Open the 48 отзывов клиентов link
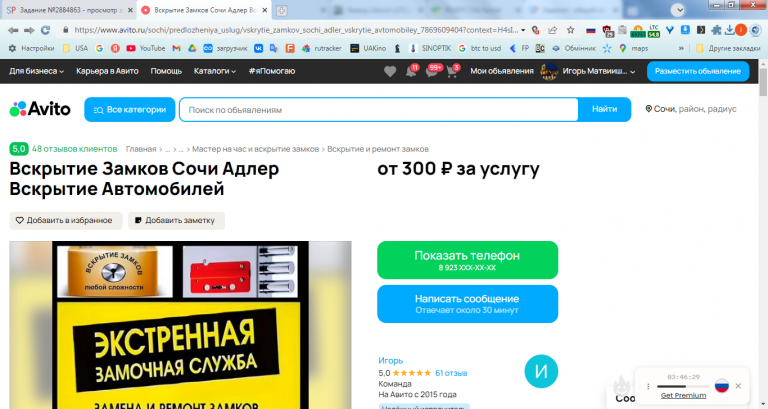Viewport: 768px width, 409px height. tap(74, 149)
